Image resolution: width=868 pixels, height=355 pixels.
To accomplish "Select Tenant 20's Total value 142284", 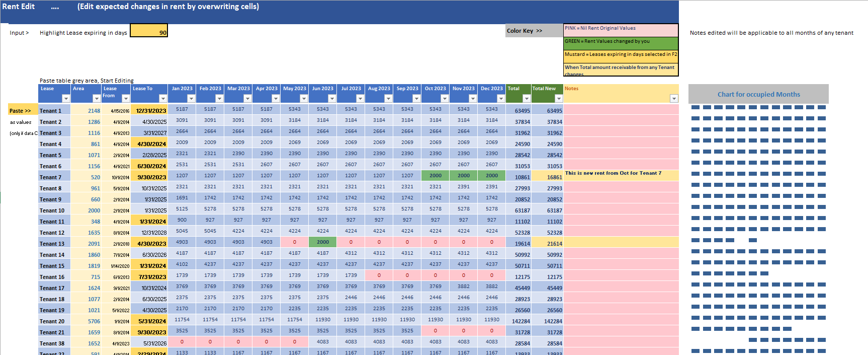I will [518, 321].
